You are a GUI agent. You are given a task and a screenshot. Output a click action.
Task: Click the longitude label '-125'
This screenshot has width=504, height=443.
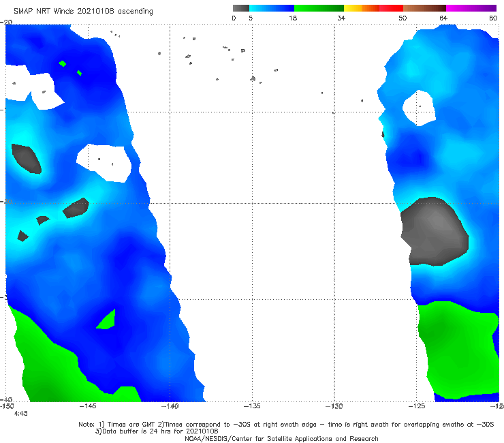coord(417,406)
